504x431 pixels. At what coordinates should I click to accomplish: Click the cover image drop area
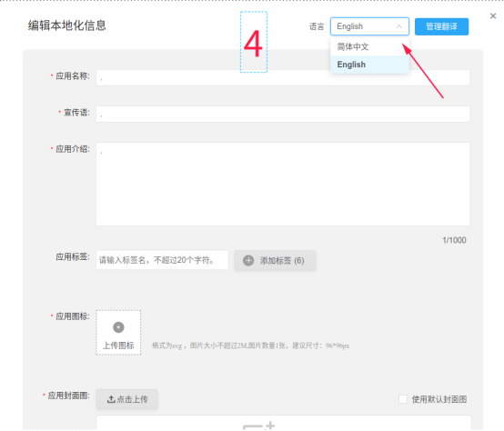[x=284, y=423]
